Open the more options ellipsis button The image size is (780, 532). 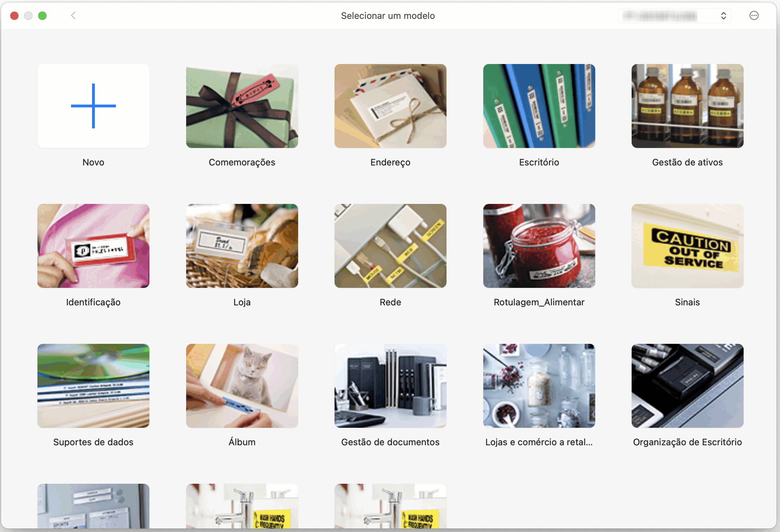coord(754,15)
